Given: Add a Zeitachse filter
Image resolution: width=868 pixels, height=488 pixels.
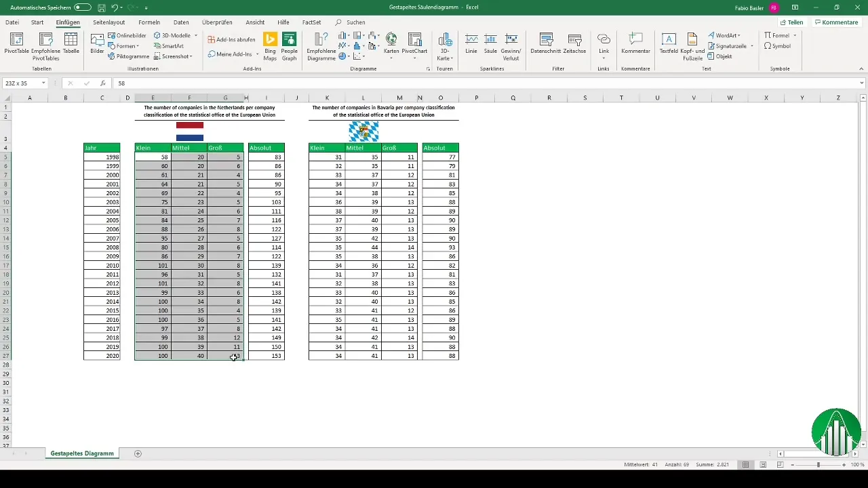Looking at the screenshot, I should tap(574, 43).
